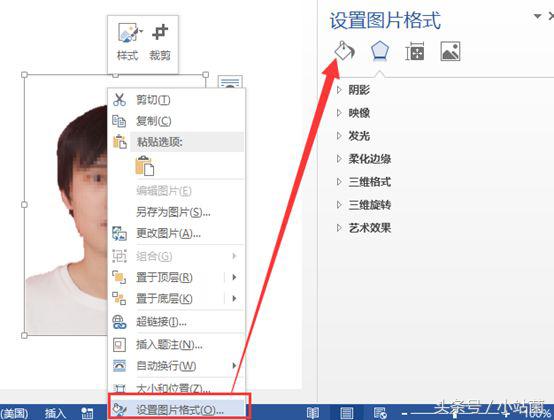Choose the paste option clipboard button
The height and width of the screenshot is (420, 554).
[145, 165]
